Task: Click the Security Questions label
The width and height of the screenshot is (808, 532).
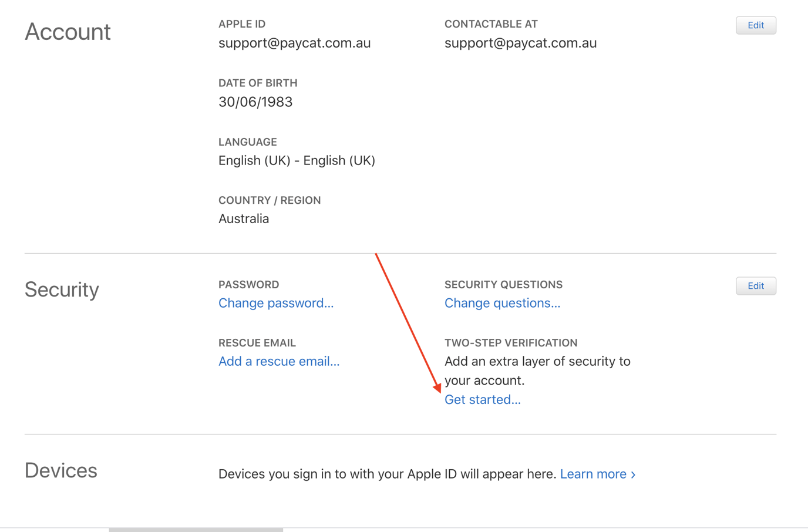Action: pyautogui.click(x=503, y=284)
